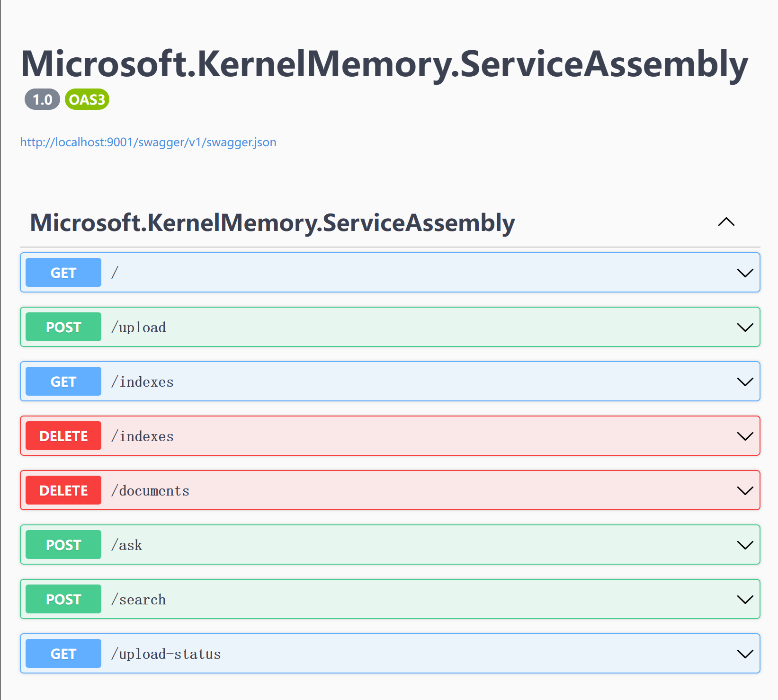Expand the POST /ask chevron
Image resolution: width=778 pixels, height=700 pixels.
(745, 545)
